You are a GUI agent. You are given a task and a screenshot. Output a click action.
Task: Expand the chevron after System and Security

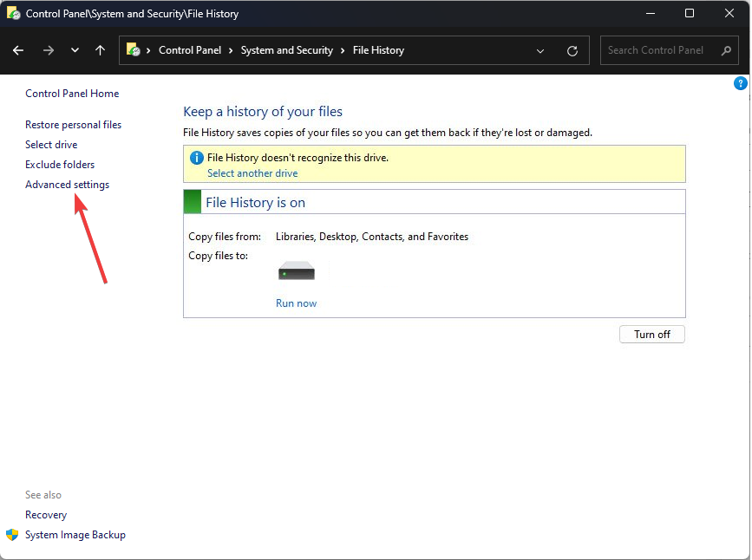tap(343, 50)
